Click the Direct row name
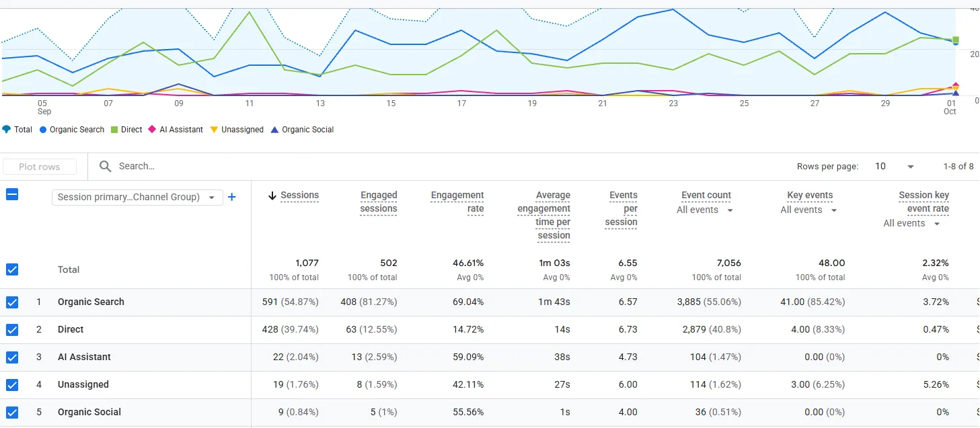The image size is (980, 428). tap(71, 330)
